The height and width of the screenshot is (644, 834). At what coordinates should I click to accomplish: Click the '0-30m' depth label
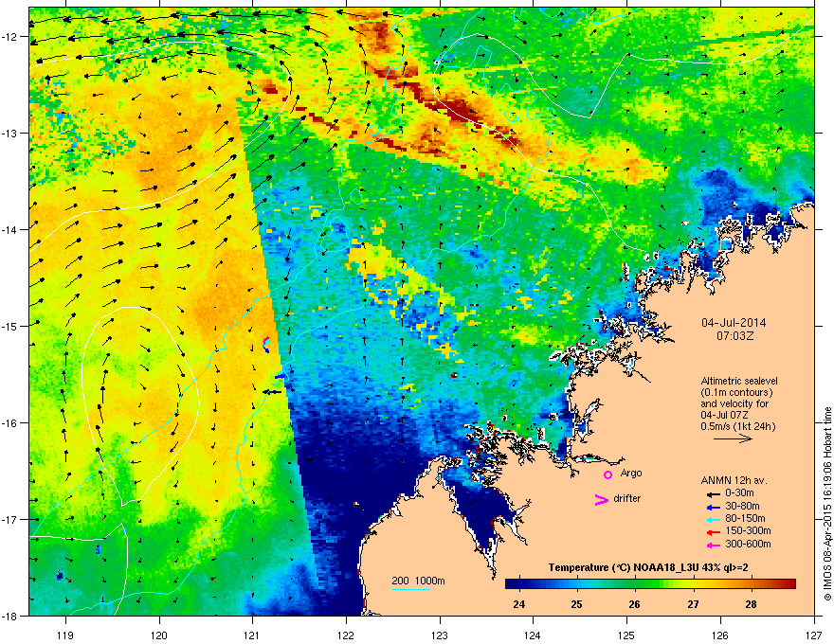point(739,493)
